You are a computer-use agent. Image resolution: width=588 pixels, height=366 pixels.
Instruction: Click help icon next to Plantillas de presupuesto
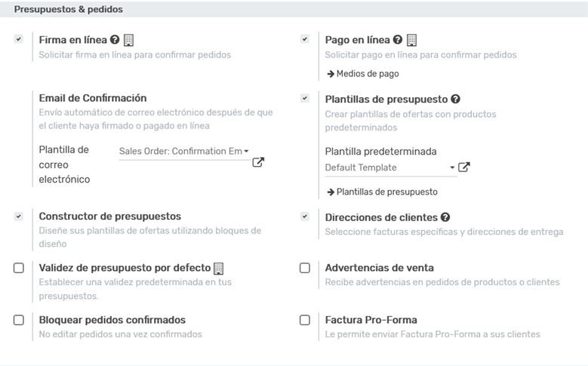click(x=455, y=99)
